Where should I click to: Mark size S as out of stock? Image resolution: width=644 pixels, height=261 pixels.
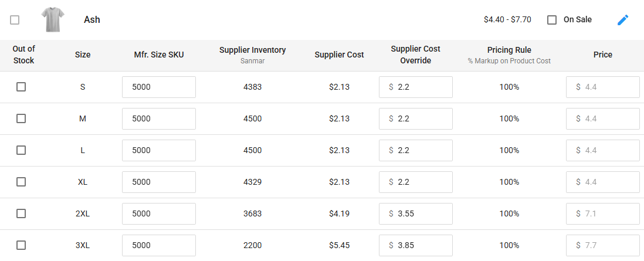(x=21, y=87)
